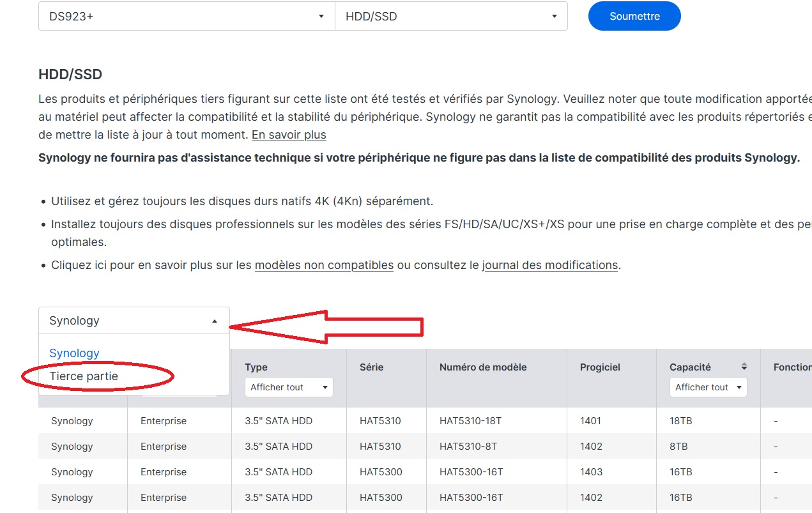812x513 pixels.
Task: Open the modèles non compatibles link
Action: (324, 264)
